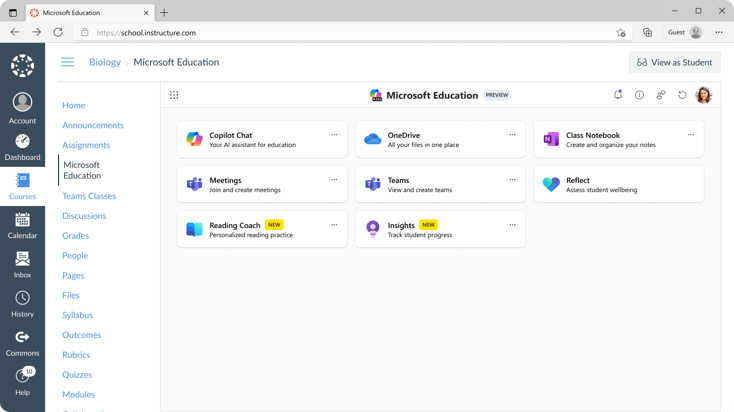
Task: Select Announcements in course navigation
Action: (x=93, y=125)
